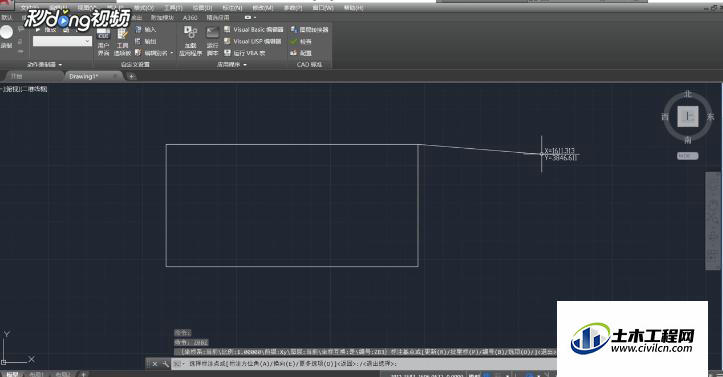This screenshot has width=723, height=377.
Task: Toggle the ViewCube top face view
Action: 687,116
